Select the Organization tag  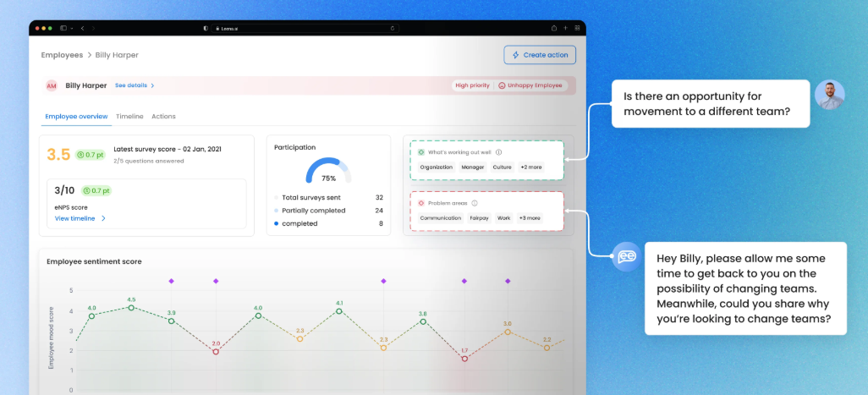pos(437,167)
